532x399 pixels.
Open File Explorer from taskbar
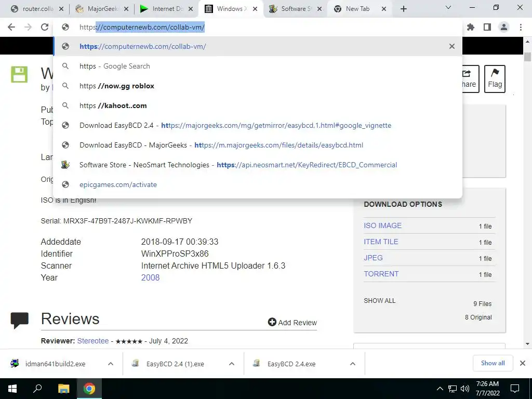[x=63, y=389]
